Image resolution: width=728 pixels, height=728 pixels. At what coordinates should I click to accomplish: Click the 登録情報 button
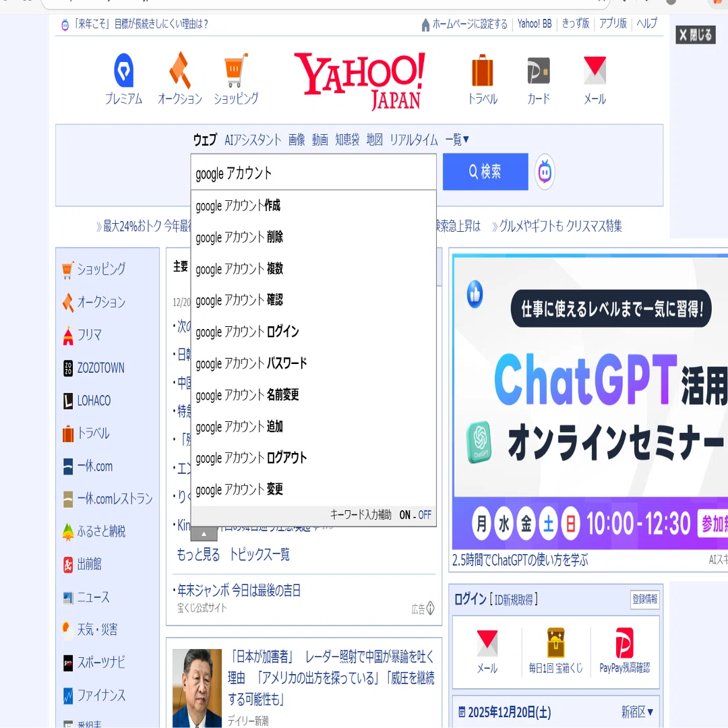pyautogui.click(x=645, y=599)
